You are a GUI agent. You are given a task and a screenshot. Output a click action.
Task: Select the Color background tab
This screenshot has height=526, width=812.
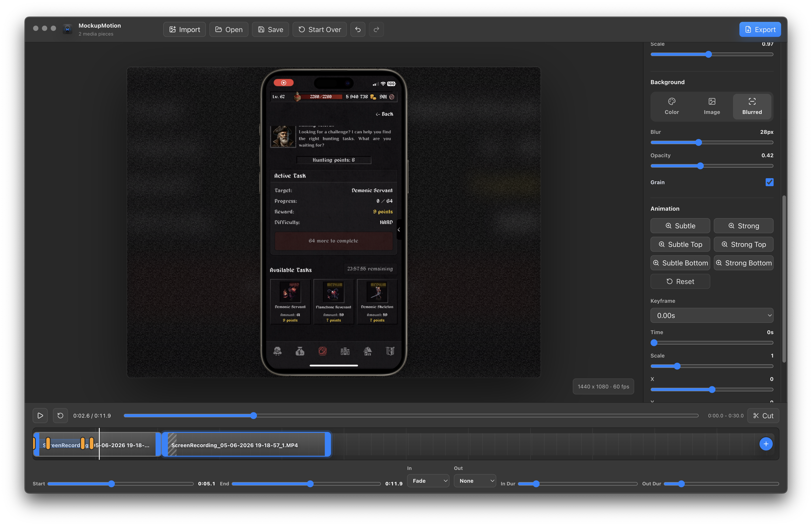671,106
